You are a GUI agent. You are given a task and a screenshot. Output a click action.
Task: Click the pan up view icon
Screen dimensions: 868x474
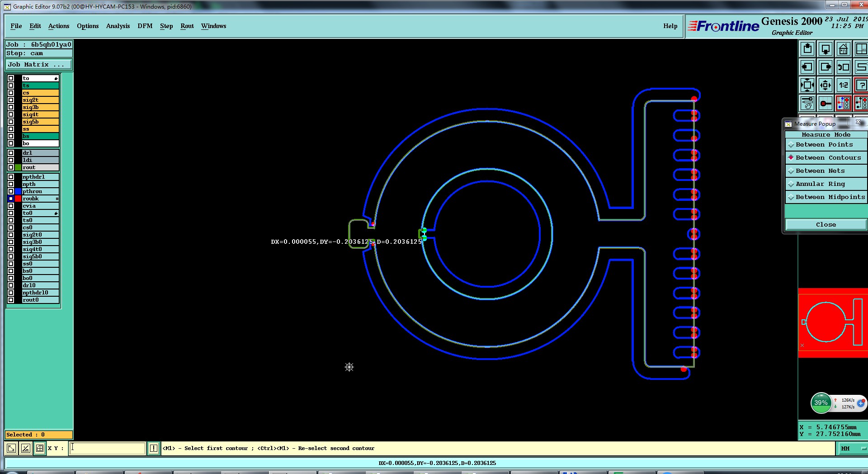click(807, 49)
